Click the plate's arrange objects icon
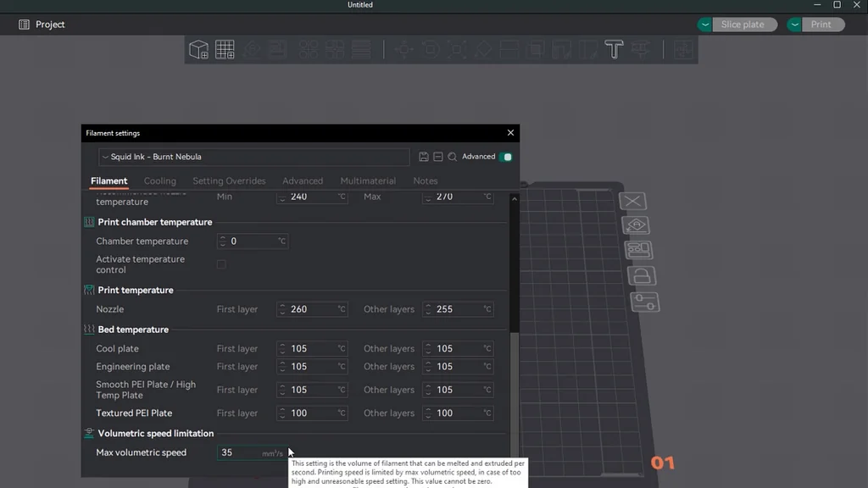The image size is (868, 488). pos(639,250)
